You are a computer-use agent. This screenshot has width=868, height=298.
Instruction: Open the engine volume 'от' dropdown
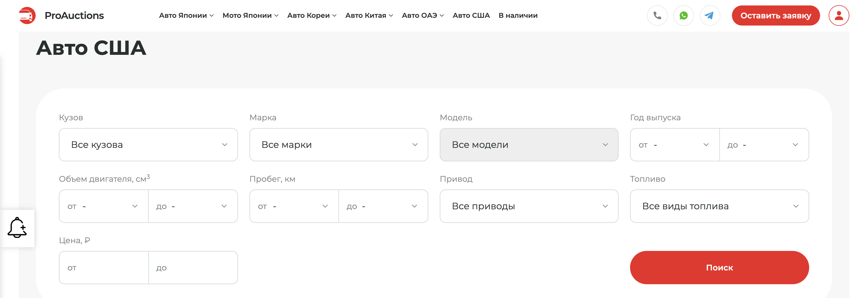point(103,206)
